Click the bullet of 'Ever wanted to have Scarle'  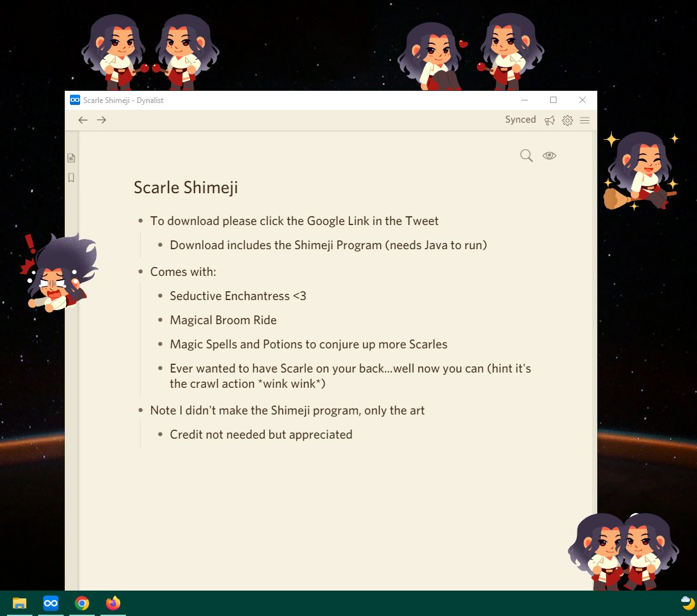coord(160,369)
